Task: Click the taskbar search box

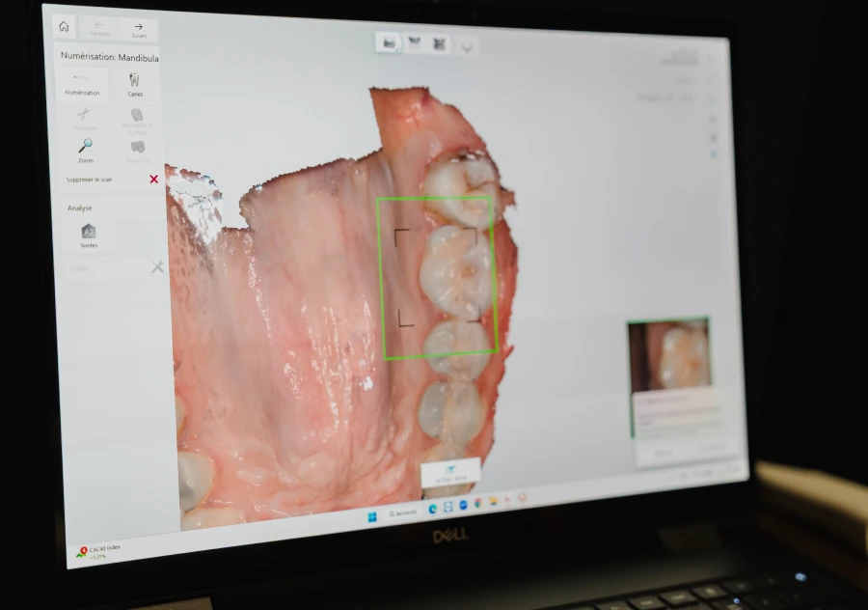Action: tap(403, 513)
